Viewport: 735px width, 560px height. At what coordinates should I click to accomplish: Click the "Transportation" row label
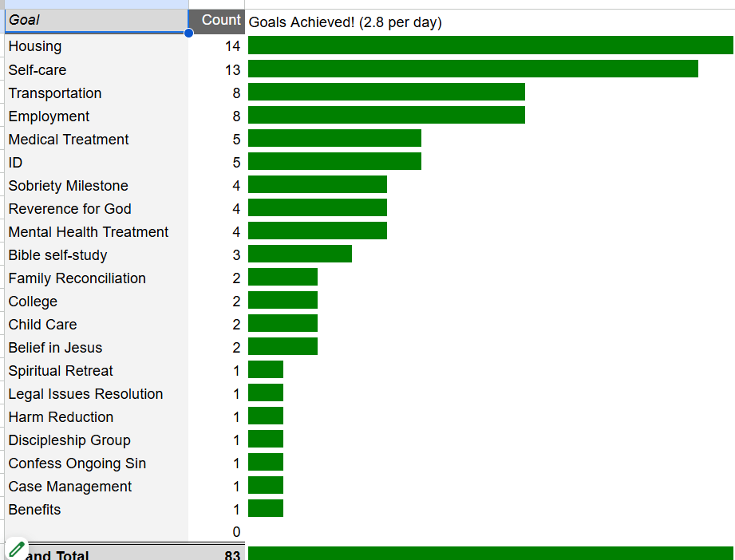tap(55, 93)
